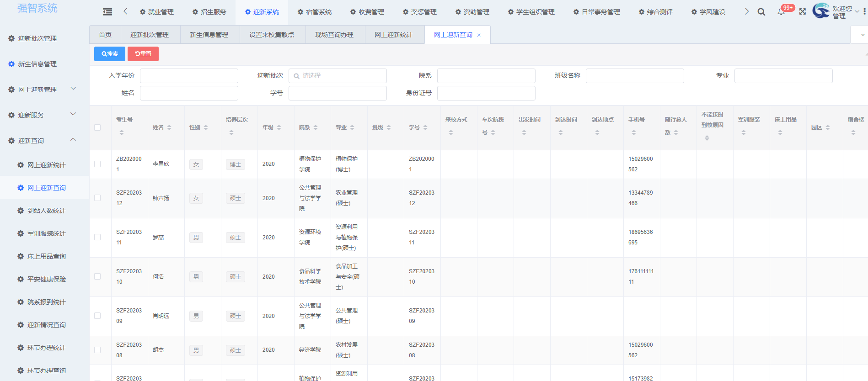The image size is (868, 381).
Task: Check the row for 罗喆
Action: coord(97,237)
